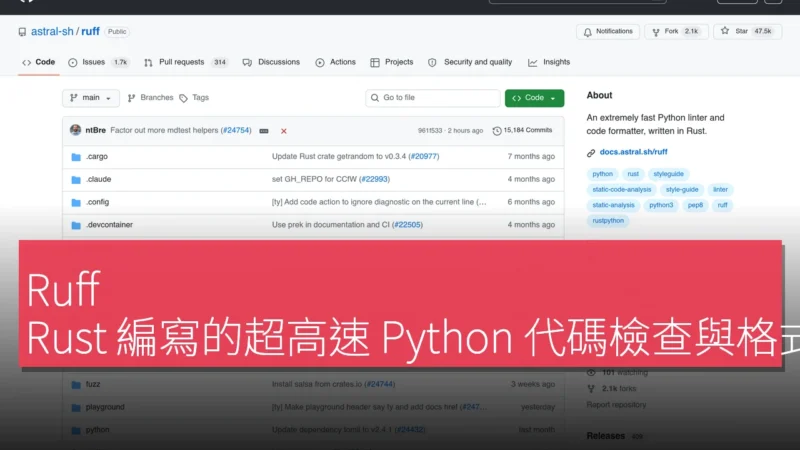Open the python folder

pyautogui.click(x=97, y=430)
